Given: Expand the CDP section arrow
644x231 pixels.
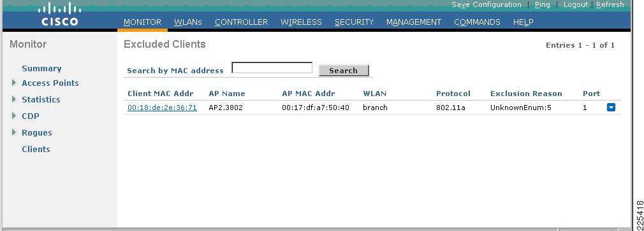Looking at the screenshot, I should tap(15, 116).
